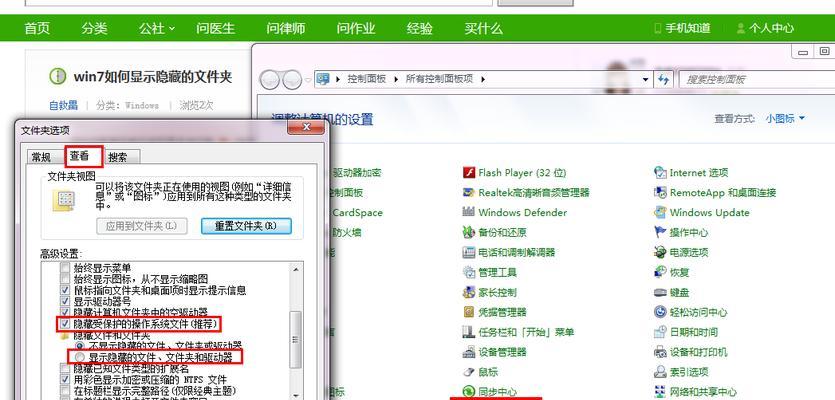Click the 恢复 icon

(x=660, y=272)
